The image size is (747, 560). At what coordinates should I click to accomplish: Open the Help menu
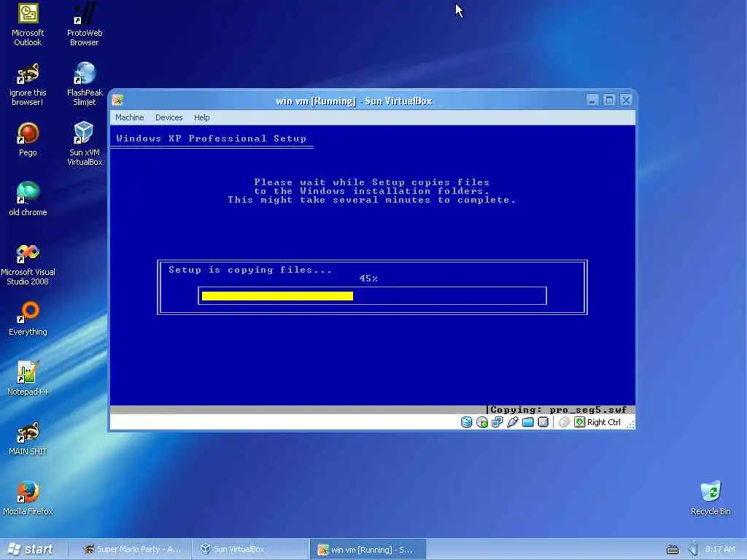[201, 117]
